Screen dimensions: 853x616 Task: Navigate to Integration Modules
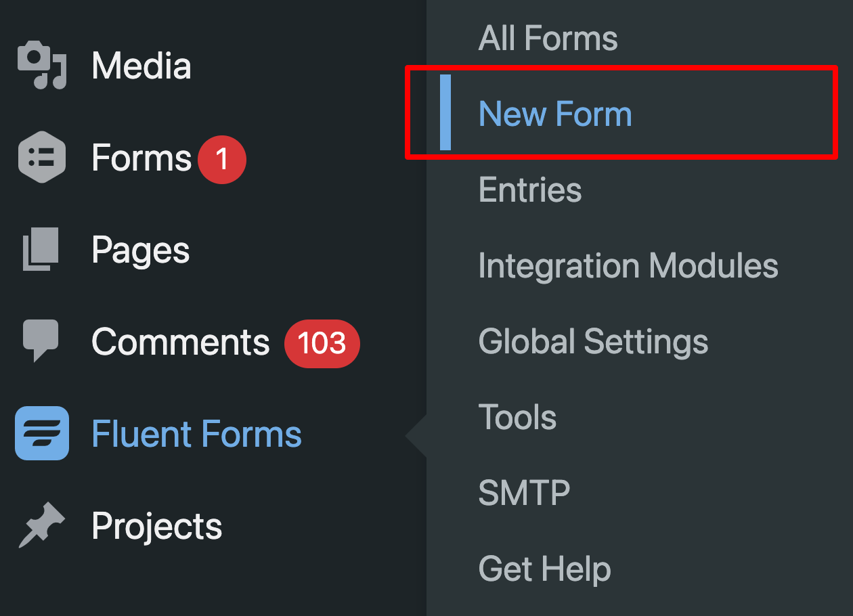click(628, 266)
